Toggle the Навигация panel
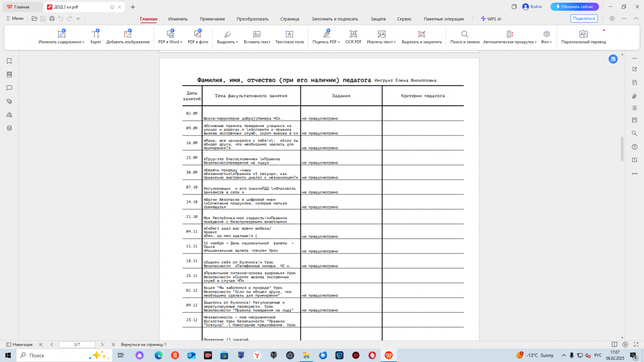The width and height of the screenshot is (644, 362). point(19,344)
